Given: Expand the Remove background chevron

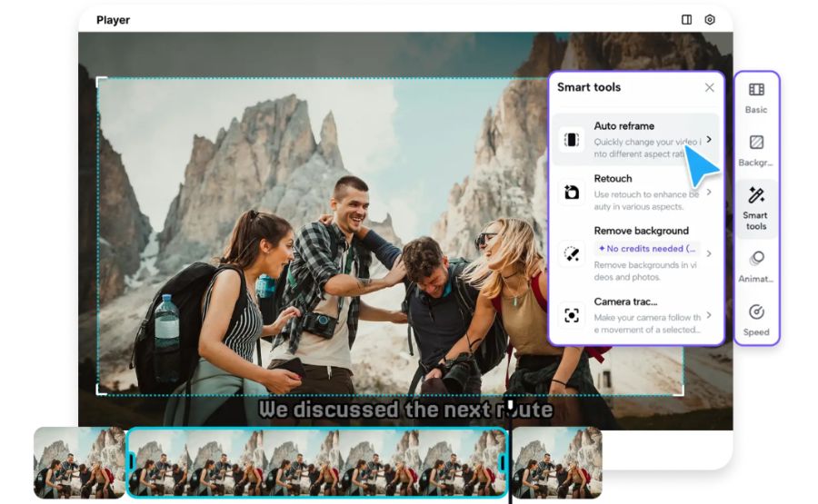Looking at the screenshot, I should [x=709, y=253].
